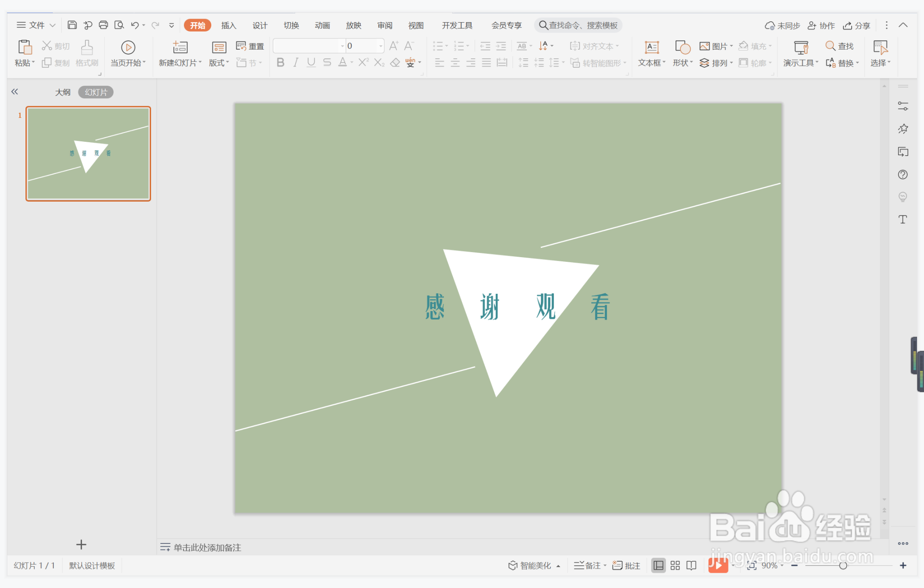Click the Undo arrow icon
Image resolution: width=924 pixels, height=588 pixels.
134,25
